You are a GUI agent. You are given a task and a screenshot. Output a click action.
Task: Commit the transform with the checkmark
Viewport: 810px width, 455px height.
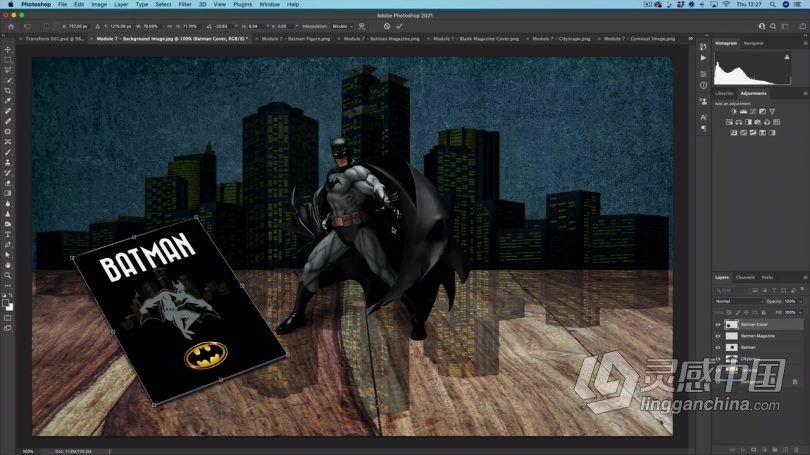click(399, 26)
